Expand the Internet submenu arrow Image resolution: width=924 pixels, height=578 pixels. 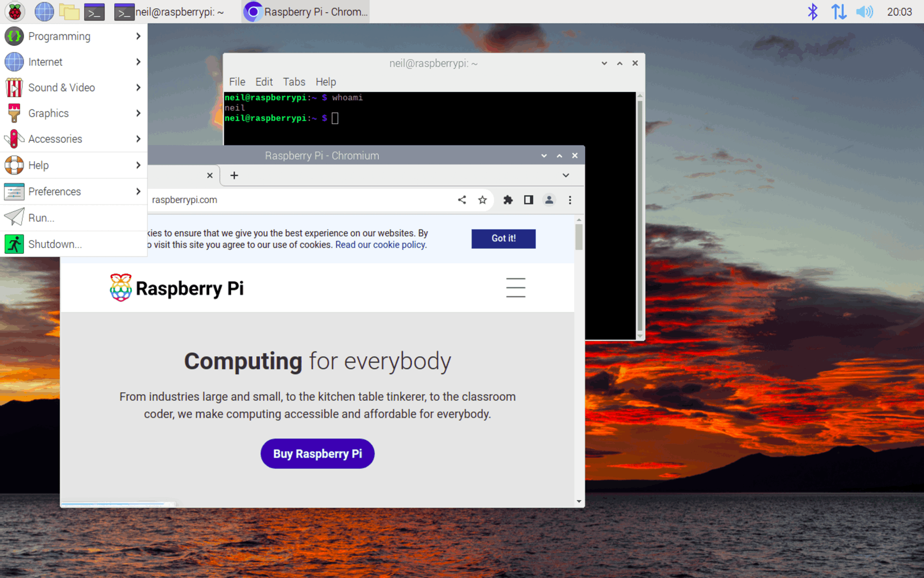[138, 62]
